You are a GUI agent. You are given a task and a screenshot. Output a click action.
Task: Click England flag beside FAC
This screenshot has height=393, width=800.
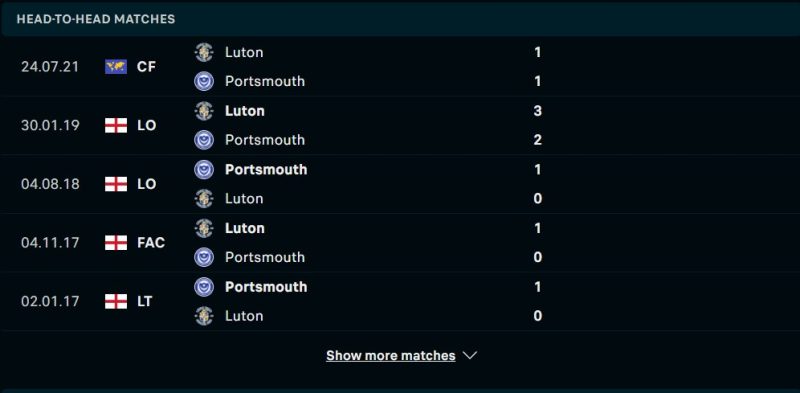116,243
